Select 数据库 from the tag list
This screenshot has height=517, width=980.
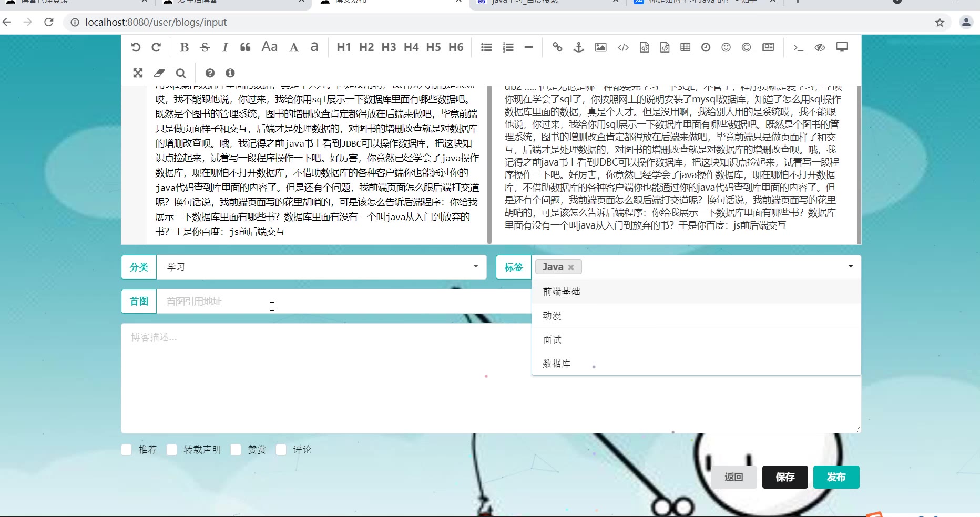coord(696,364)
